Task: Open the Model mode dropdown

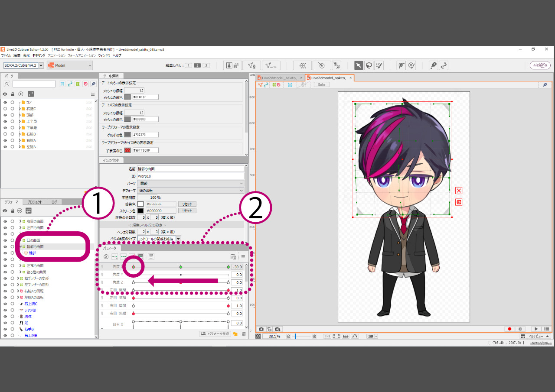Action: (x=70, y=65)
